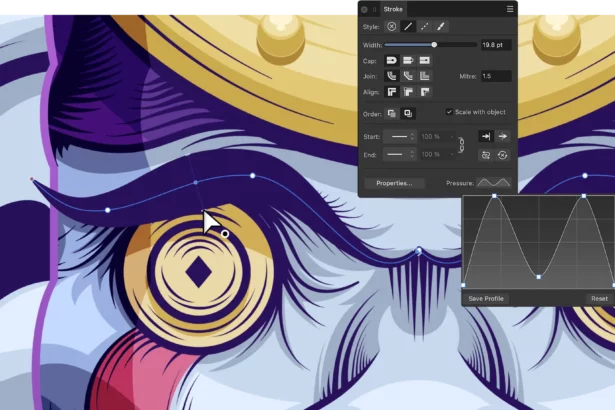Select the second peak node on pressure graph
615x410 pixels.
pos(584,196)
